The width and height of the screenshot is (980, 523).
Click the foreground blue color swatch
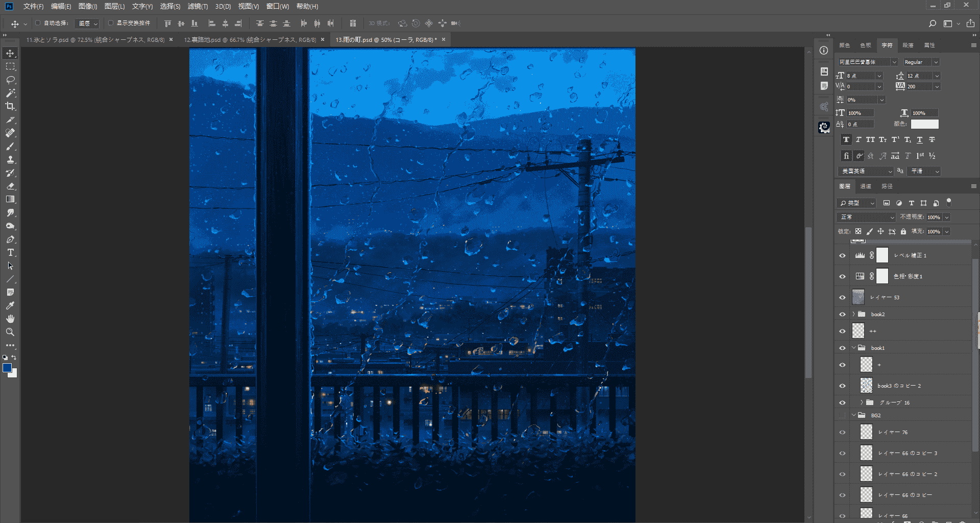(x=7, y=368)
